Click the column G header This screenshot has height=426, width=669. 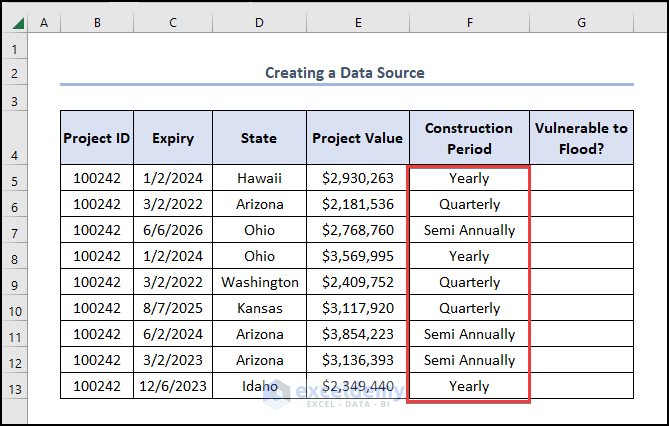581,22
